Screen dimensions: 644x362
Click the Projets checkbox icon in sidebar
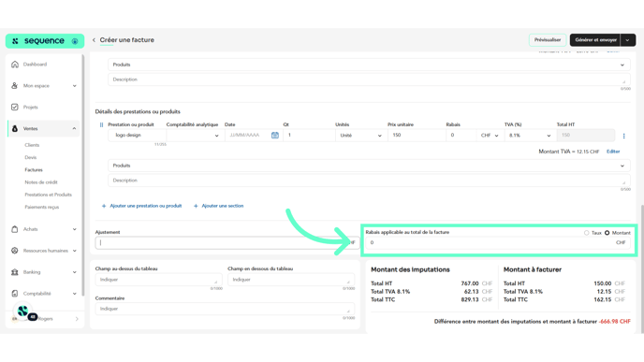15,108
